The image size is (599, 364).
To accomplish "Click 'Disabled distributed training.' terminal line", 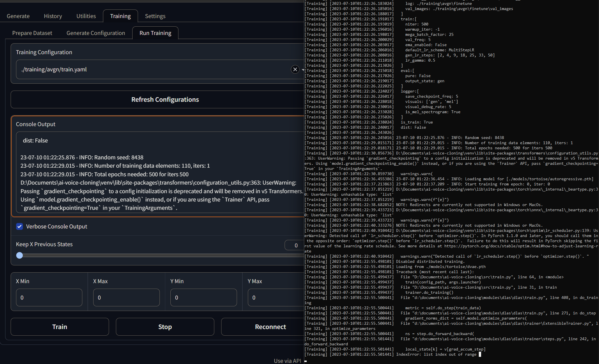I will pos(430,262).
